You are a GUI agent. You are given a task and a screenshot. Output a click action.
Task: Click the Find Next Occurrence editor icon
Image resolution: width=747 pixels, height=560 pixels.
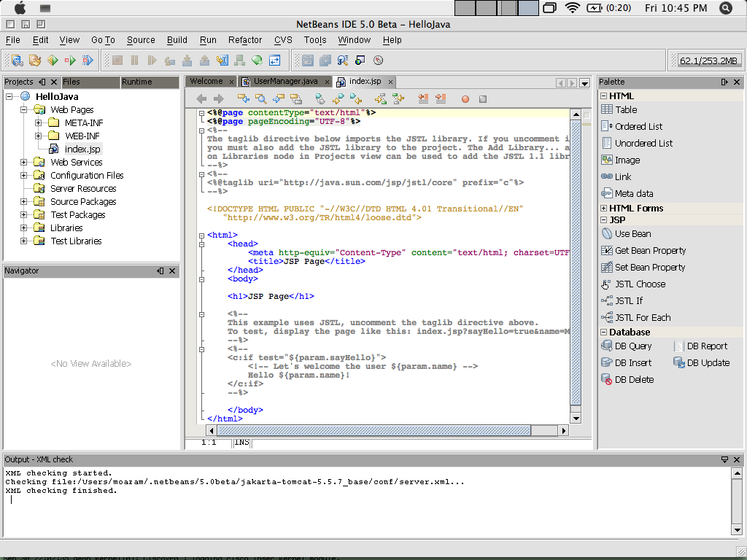pyautogui.click(x=278, y=99)
